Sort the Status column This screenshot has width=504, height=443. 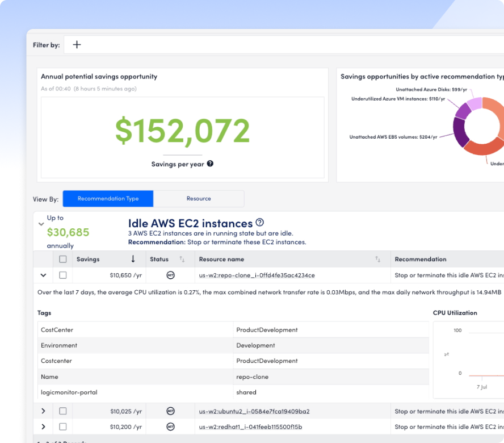(182, 259)
